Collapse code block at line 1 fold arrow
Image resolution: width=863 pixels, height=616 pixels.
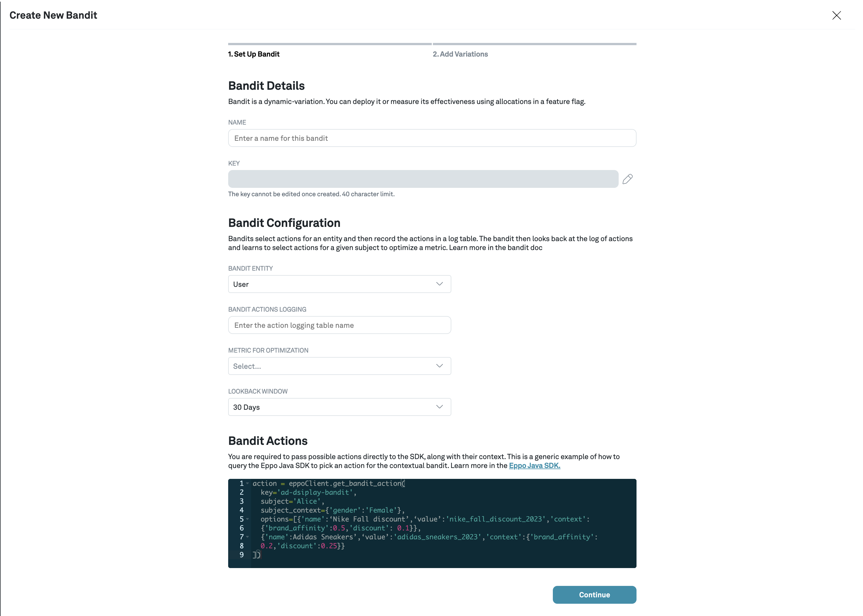coord(247,483)
